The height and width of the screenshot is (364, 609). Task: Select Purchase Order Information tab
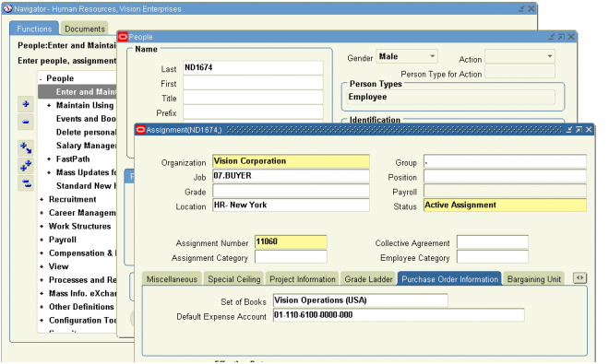449,279
